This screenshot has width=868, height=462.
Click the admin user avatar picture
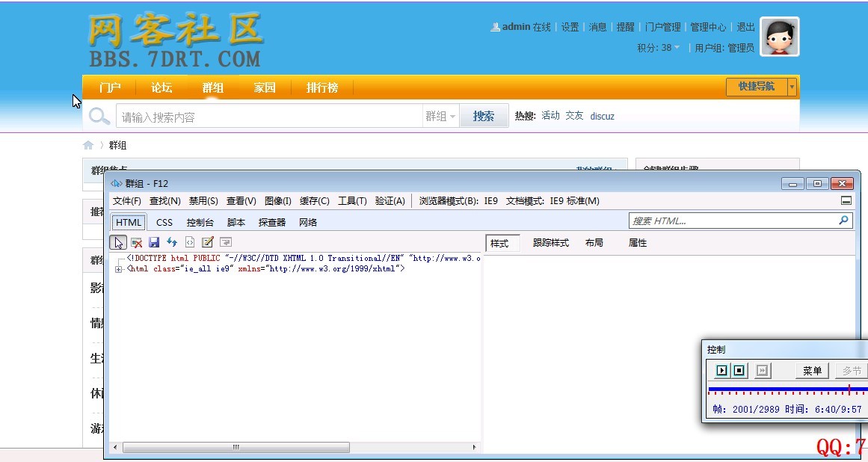780,37
